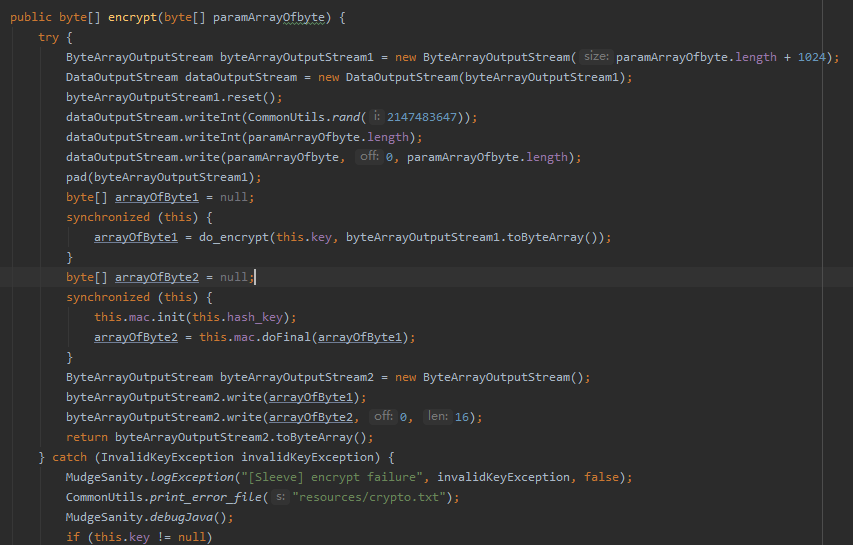
Task: Click the 'if' keyword on the last line
Action: pyautogui.click(x=72, y=537)
